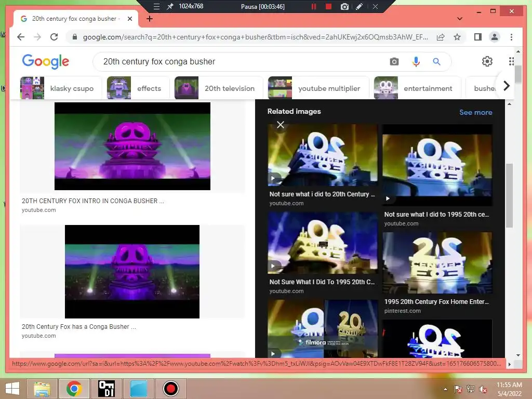Start voice search with microphone
This screenshot has height=399, width=532.
click(416, 61)
